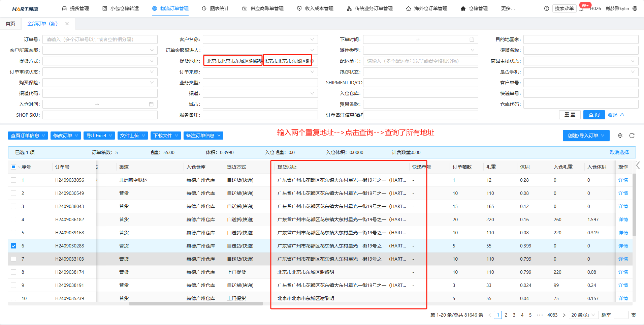Open table column settings gear icon

click(x=620, y=136)
